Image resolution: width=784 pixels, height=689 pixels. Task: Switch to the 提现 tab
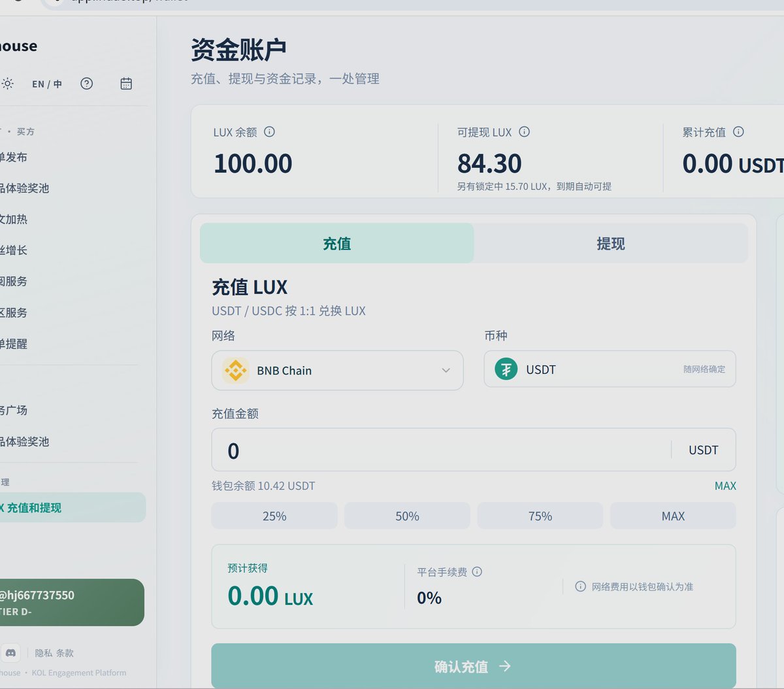pyautogui.click(x=610, y=243)
